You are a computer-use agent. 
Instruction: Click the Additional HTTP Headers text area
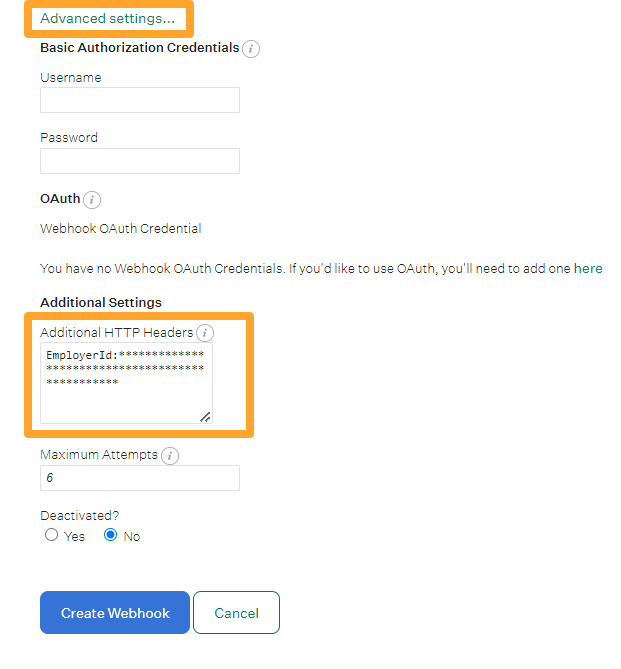pos(126,383)
